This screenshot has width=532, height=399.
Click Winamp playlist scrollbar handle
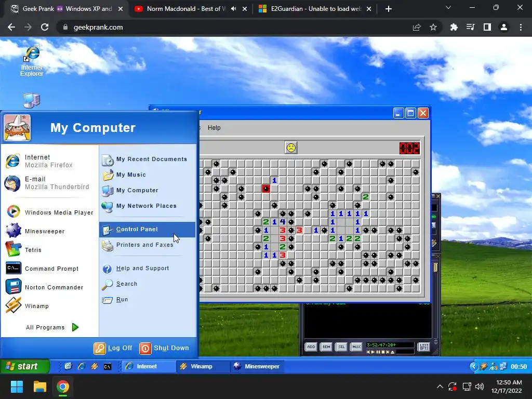[x=436, y=268]
